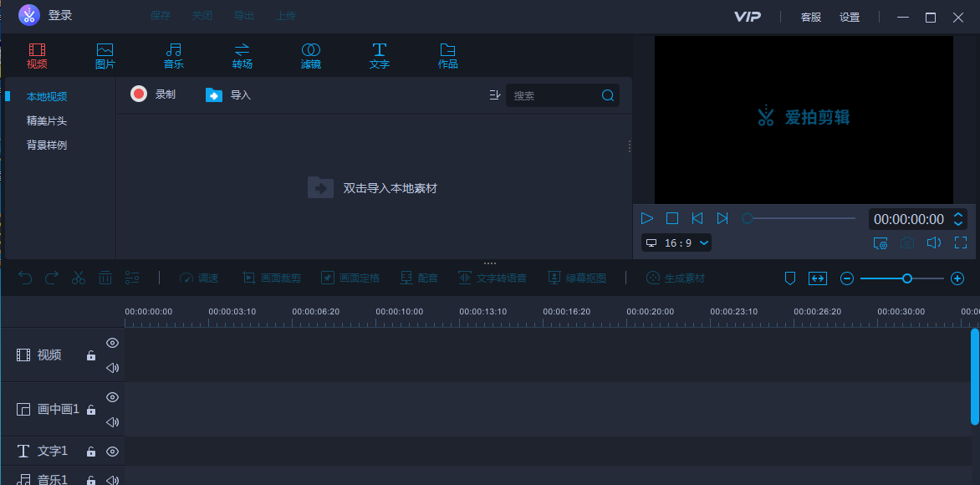Mute audio on the 画中画1 track
980x485 pixels.
pyautogui.click(x=112, y=421)
